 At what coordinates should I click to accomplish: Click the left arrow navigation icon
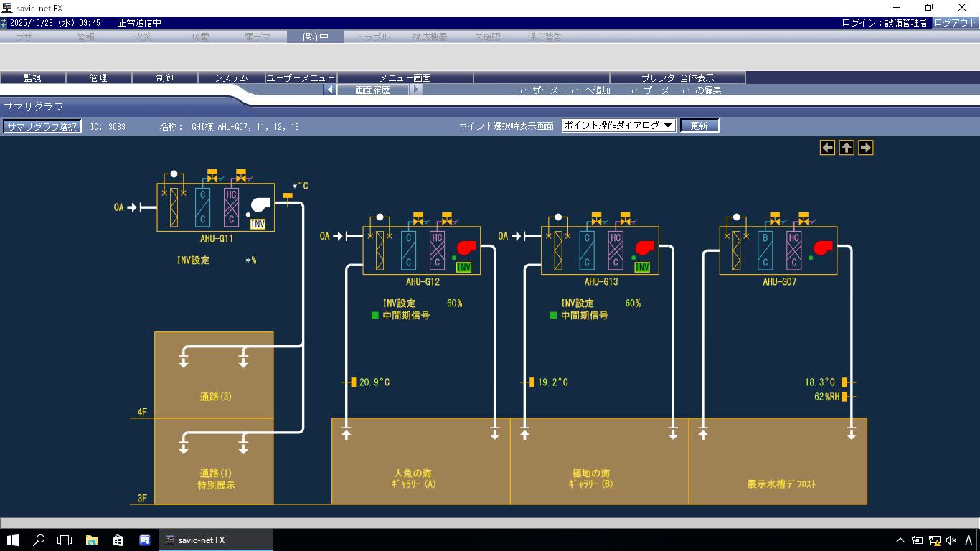(827, 148)
